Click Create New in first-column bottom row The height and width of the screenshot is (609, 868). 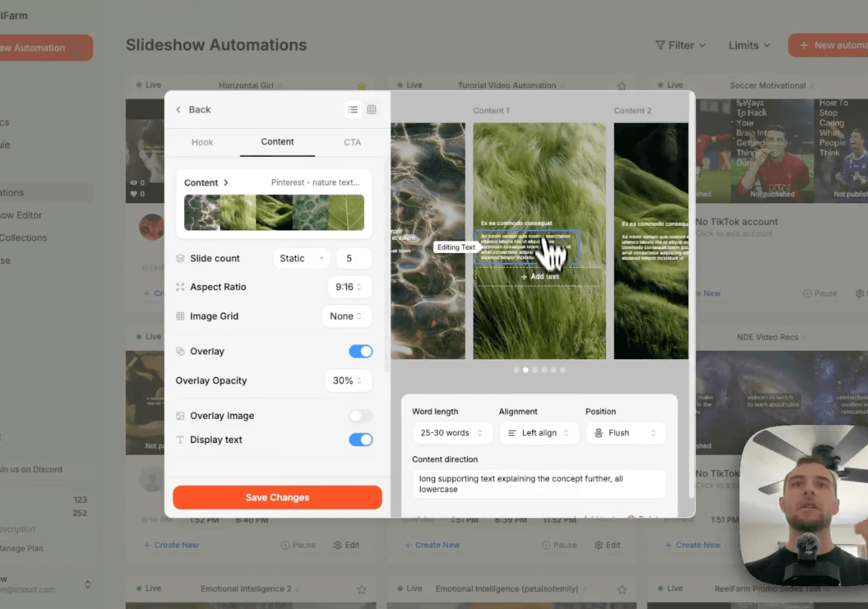[171, 545]
